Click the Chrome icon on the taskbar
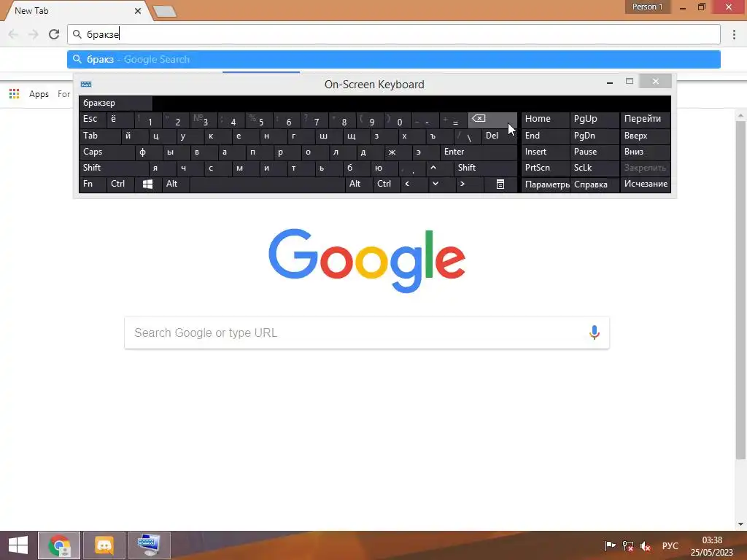The image size is (747, 560). coord(59,545)
